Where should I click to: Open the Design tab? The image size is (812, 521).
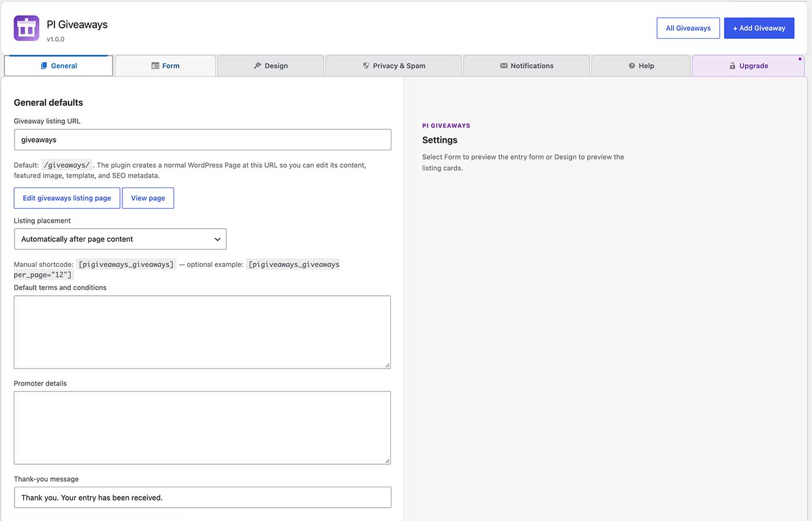(x=271, y=66)
